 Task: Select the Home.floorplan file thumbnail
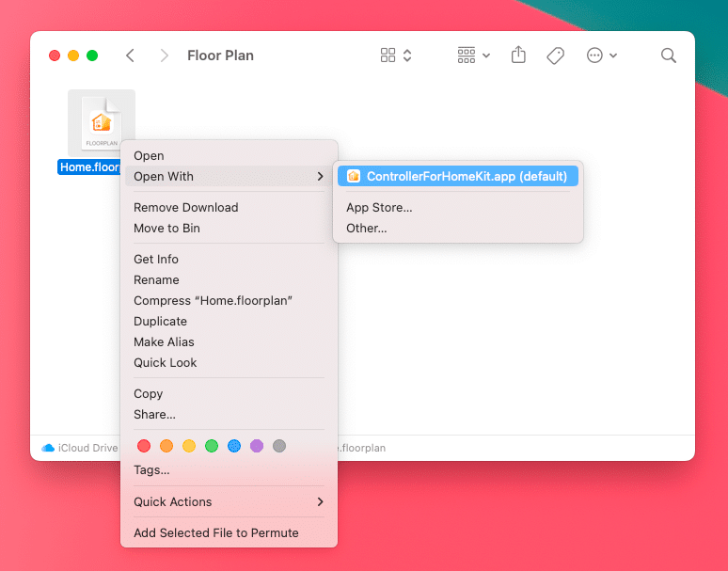[102, 123]
